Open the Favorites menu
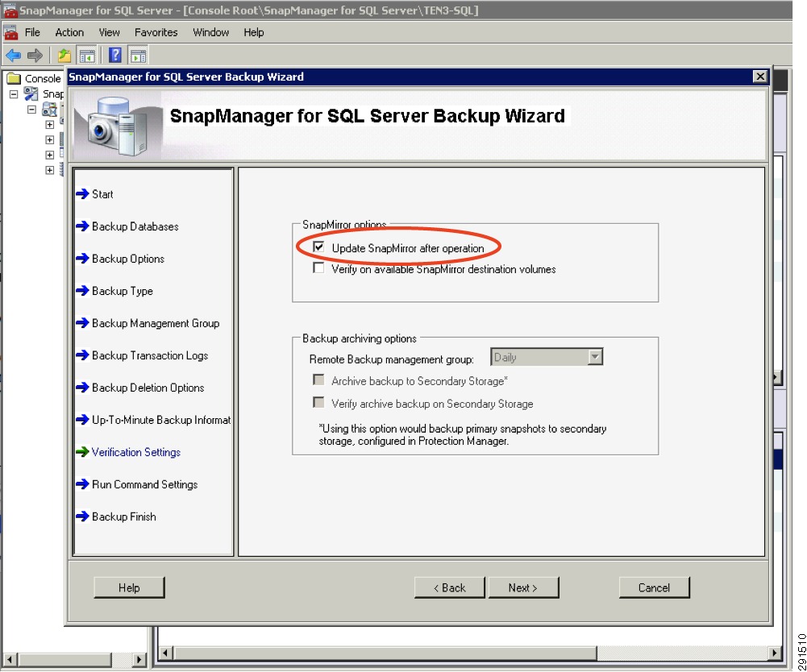This screenshot has height=672, width=807. point(156,32)
